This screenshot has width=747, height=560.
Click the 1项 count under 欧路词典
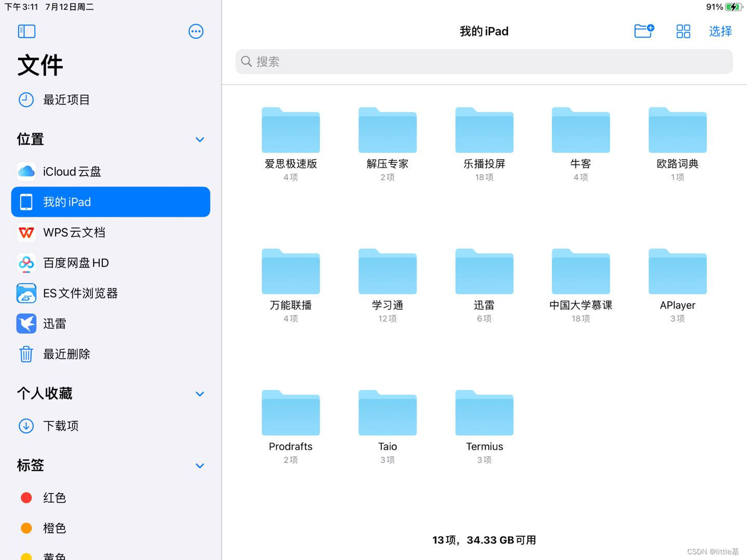point(677,177)
